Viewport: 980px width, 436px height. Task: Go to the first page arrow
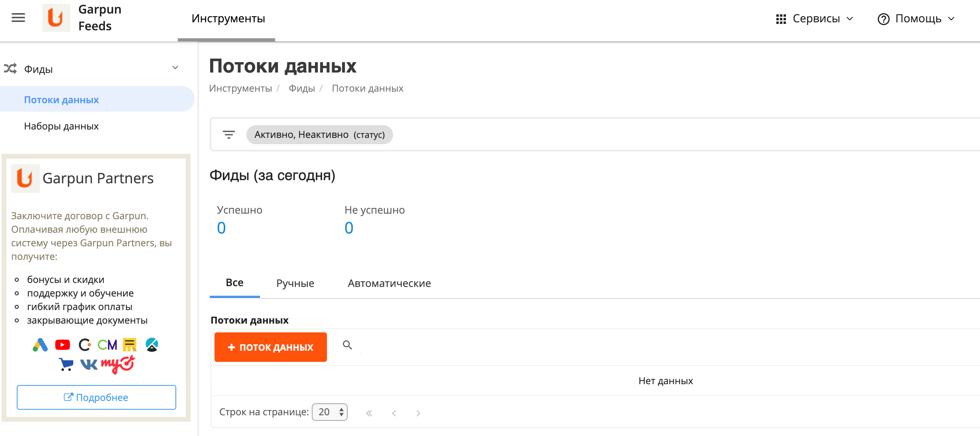click(x=369, y=413)
